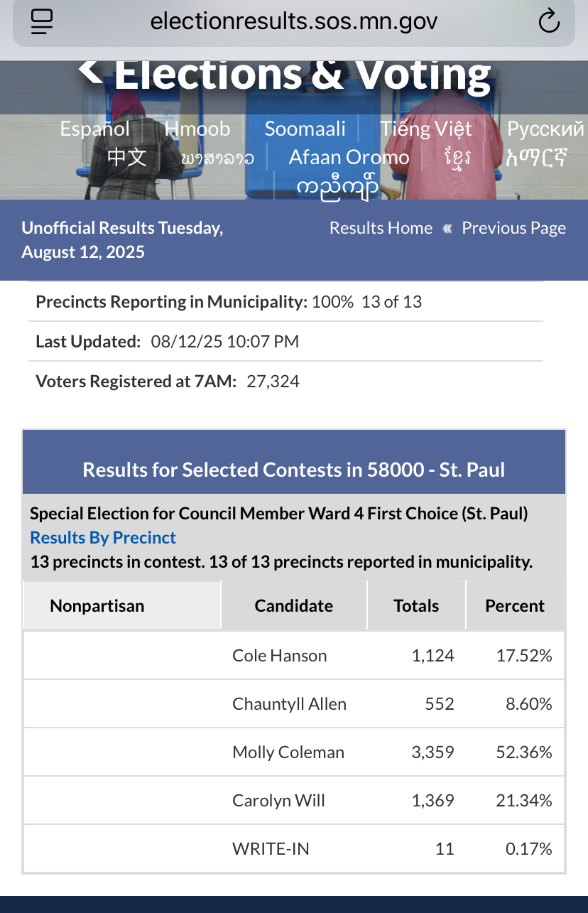Viewport: 588px width, 913px height.
Task: Go to Previous Page link
Action: tap(513, 228)
